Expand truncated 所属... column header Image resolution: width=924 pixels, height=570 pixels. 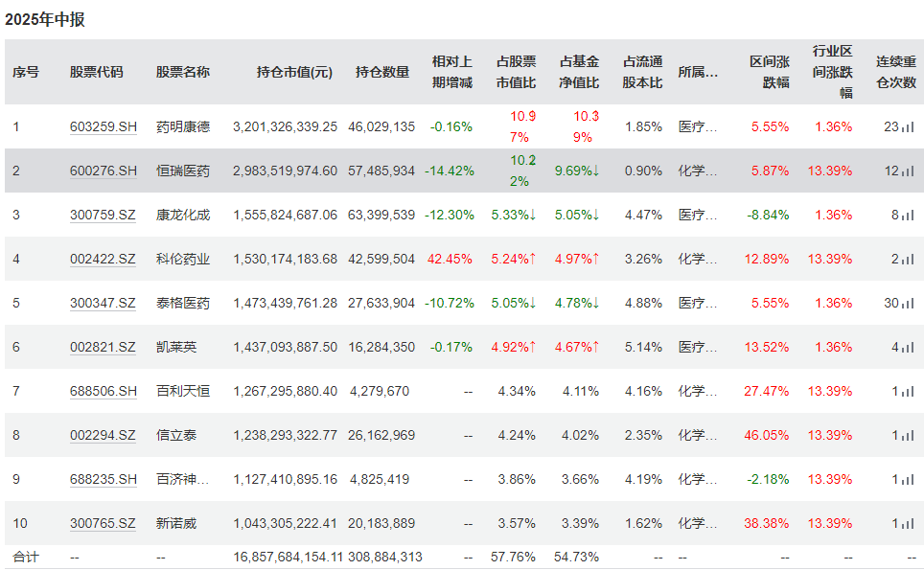click(698, 73)
